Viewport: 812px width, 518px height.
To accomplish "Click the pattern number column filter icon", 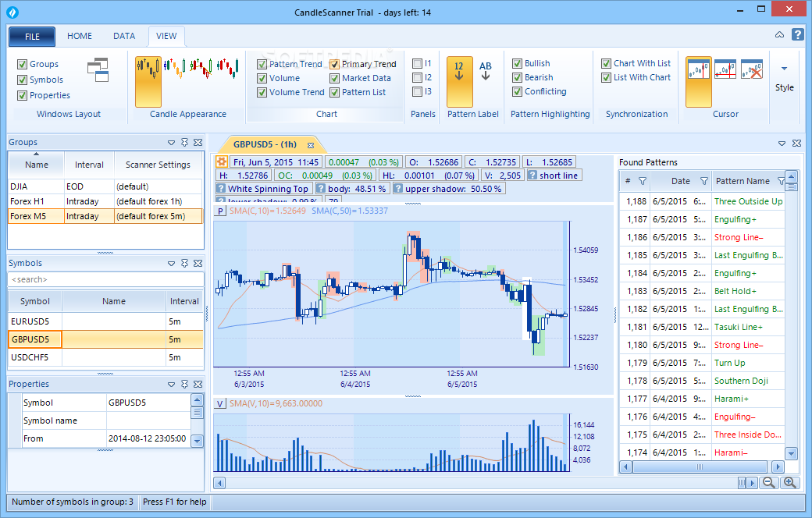I will [x=643, y=181].
